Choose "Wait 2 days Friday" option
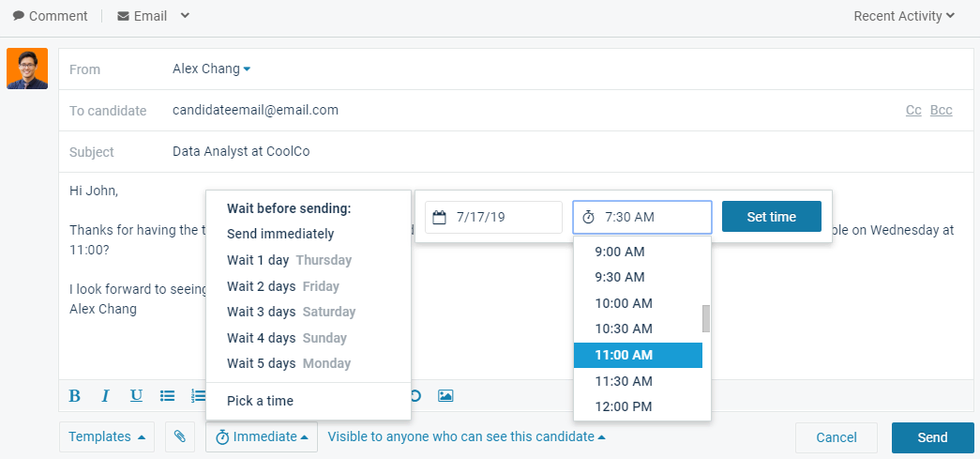This screenshot has width=980, height=459. 282,286
